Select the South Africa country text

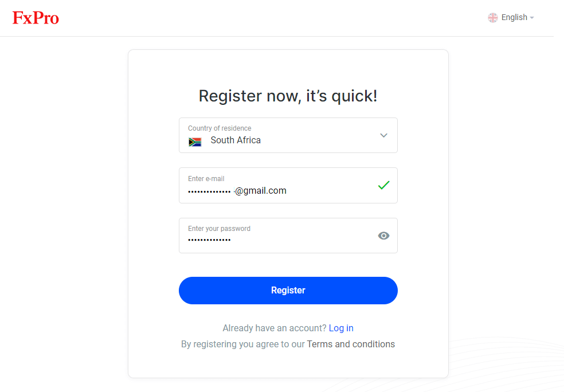(236, 140)
